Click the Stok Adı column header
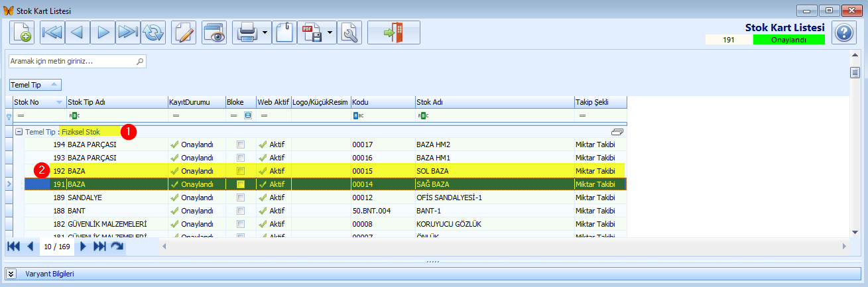Image resolution: width=868 pixels, height=287 pixels. point(494,102)
